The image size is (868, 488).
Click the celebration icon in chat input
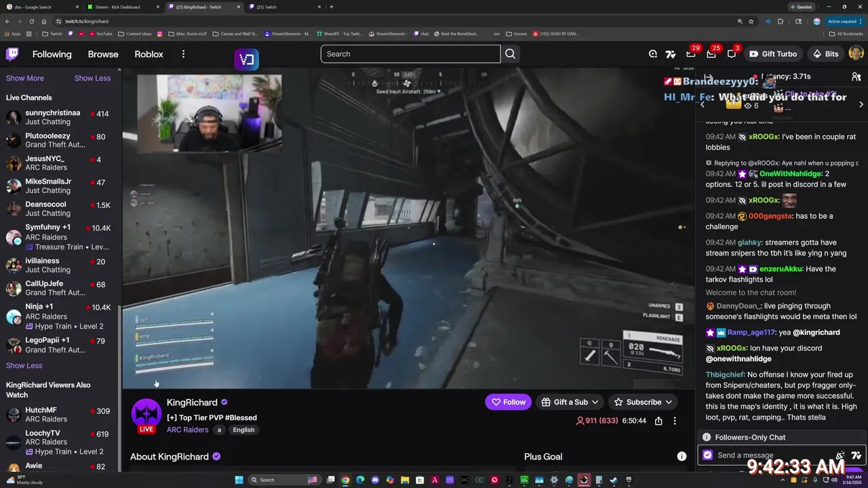[x=840, y=455]
